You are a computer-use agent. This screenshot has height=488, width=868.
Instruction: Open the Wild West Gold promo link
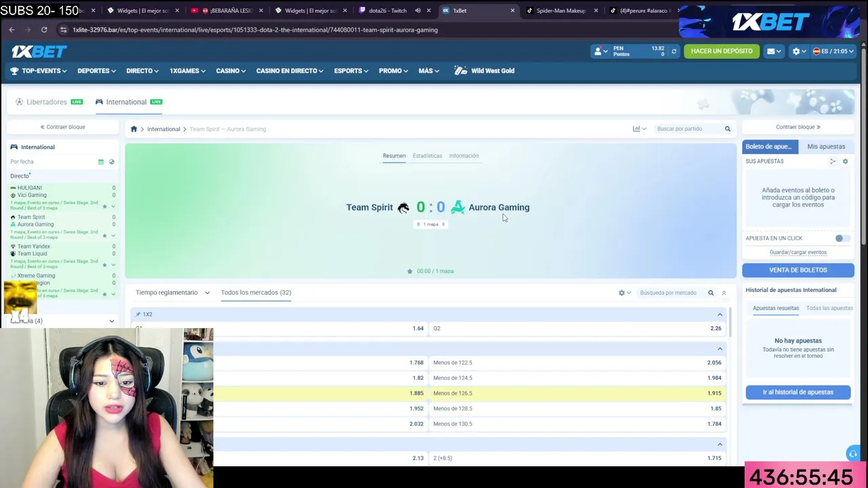pyautogui.click(x=485, y=70)
